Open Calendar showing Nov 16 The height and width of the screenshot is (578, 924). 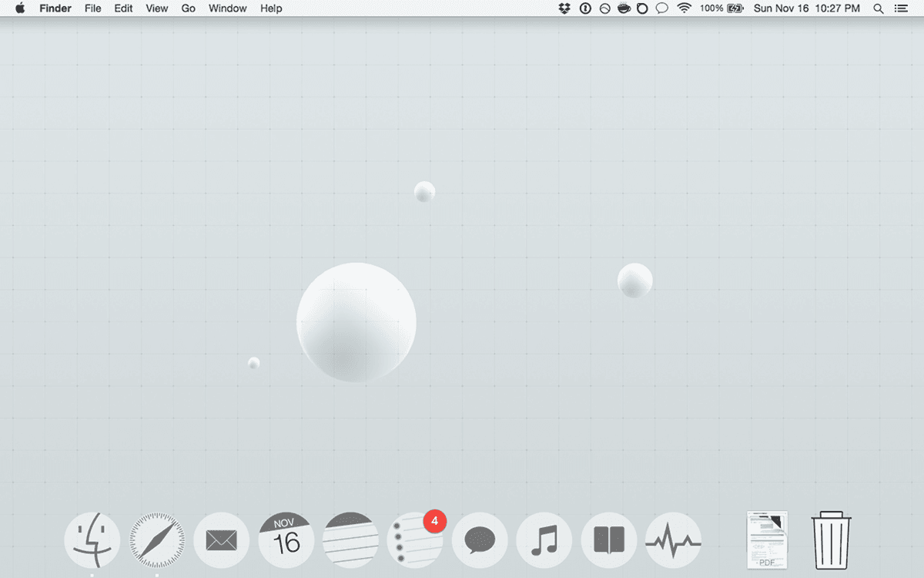point(286,540)
